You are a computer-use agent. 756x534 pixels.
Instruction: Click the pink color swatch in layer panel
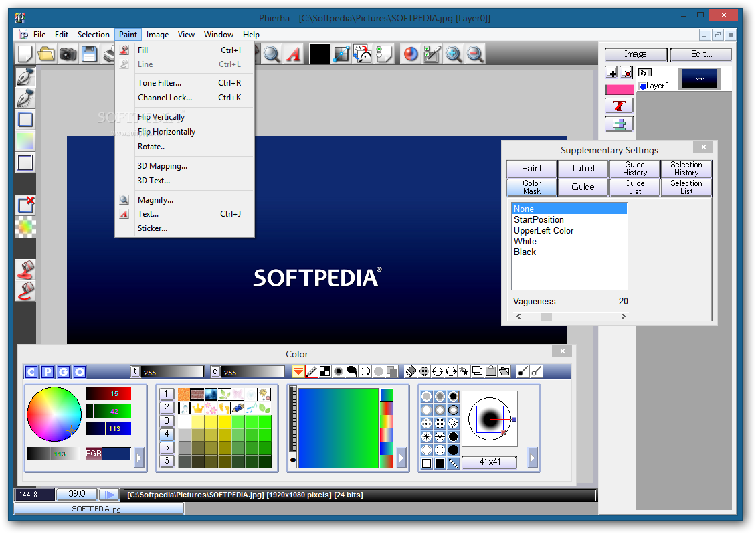(x=620, y=90)
